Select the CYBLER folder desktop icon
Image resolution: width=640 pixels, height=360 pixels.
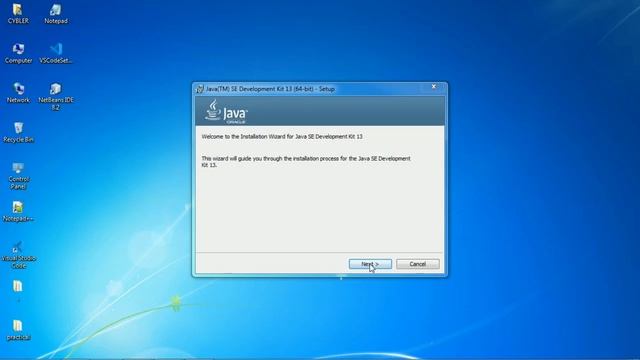pos(18,13)
